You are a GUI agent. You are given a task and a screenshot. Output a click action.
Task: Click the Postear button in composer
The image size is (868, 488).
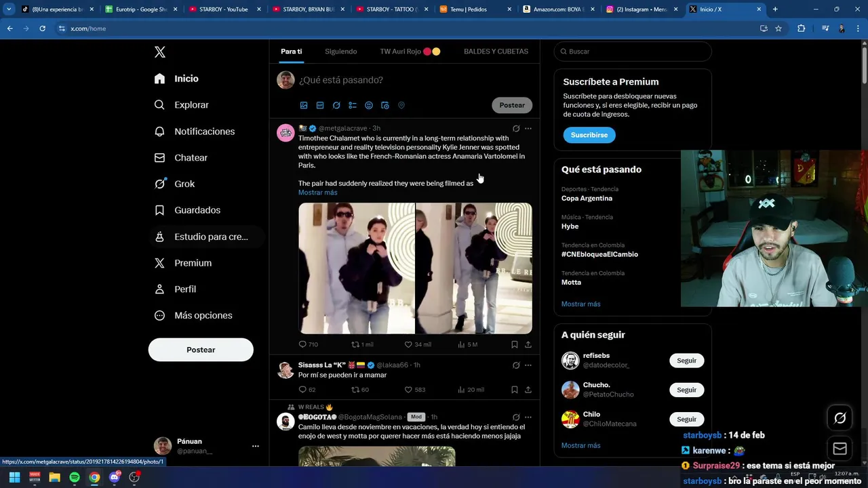click(x=512, y=105)
